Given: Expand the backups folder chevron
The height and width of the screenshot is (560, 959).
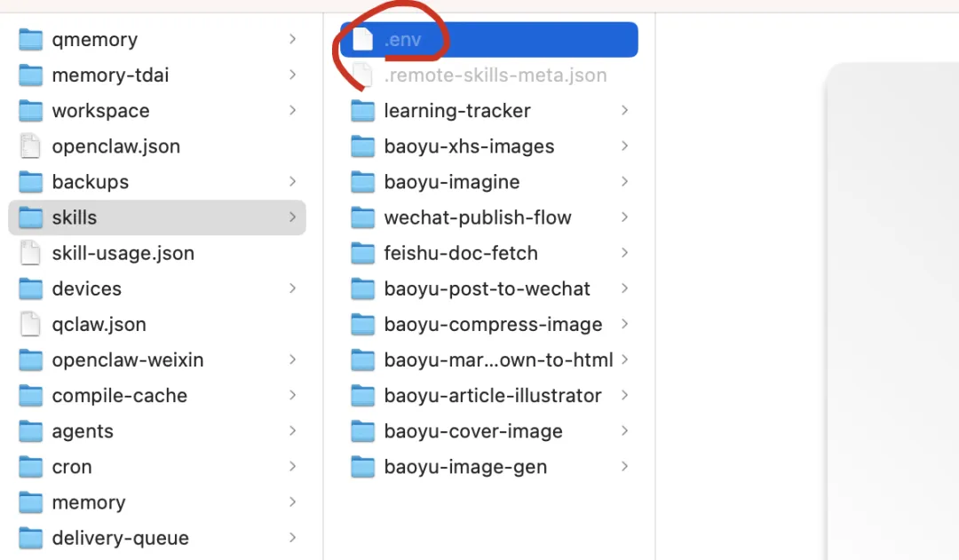Looking at the screenshot, I should click(x=292, y=181).
